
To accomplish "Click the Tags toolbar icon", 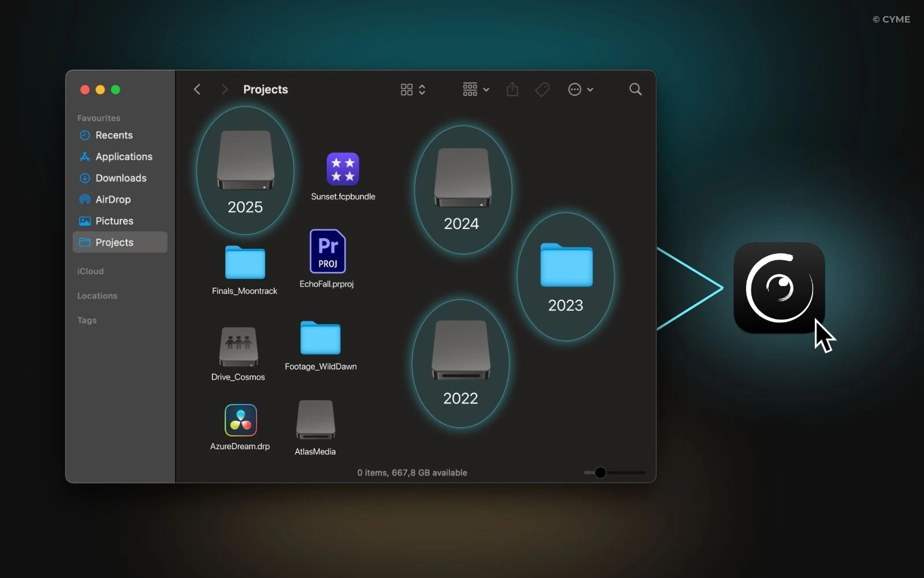I will [x=542, y=90].
